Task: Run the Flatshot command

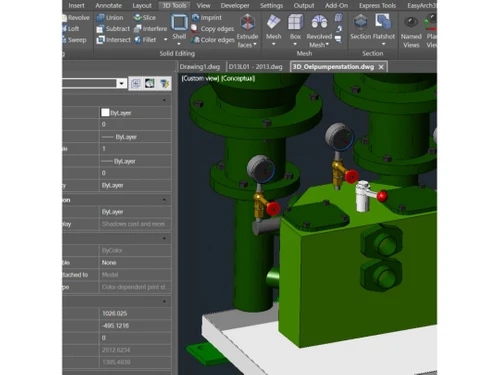Action: tap(383, 22)
